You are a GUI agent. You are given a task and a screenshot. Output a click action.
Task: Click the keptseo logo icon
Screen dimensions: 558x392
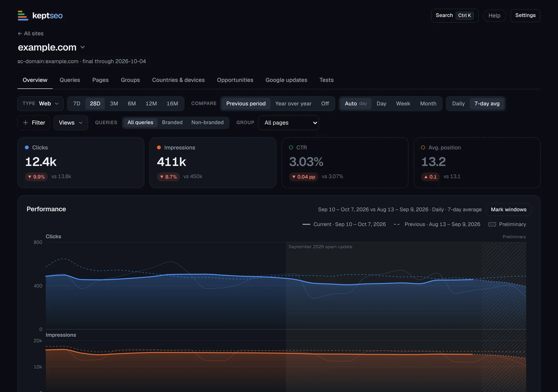(x=23, y=15)
